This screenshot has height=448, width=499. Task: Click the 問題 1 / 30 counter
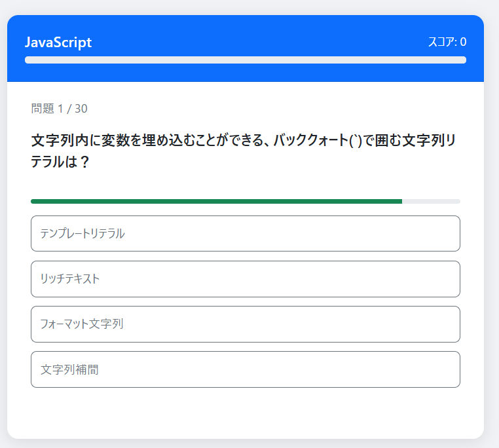59,109
